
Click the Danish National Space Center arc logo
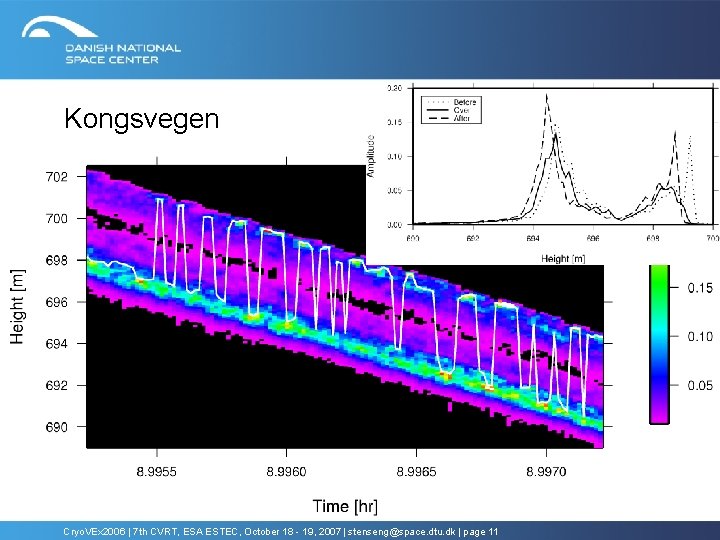59,28
